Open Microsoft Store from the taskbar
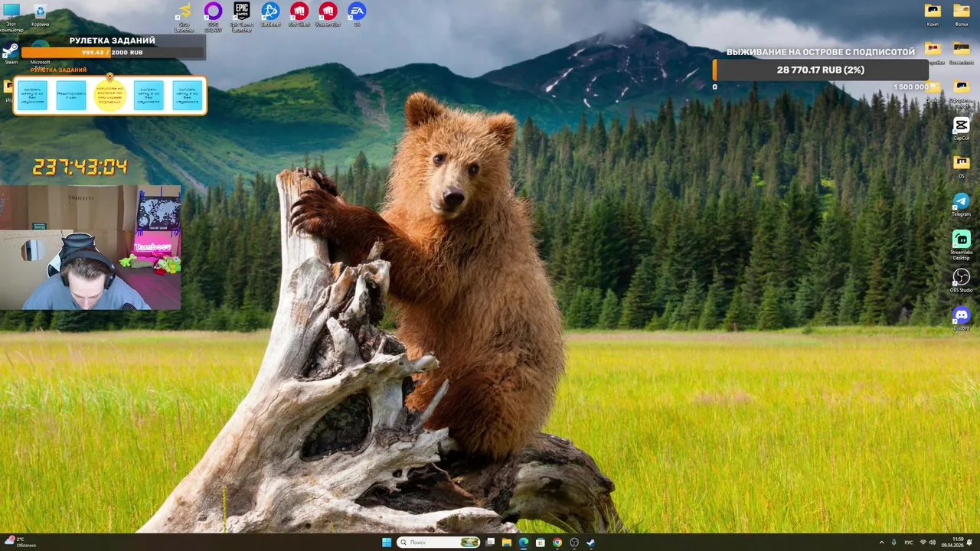 (x=541, y=543)
